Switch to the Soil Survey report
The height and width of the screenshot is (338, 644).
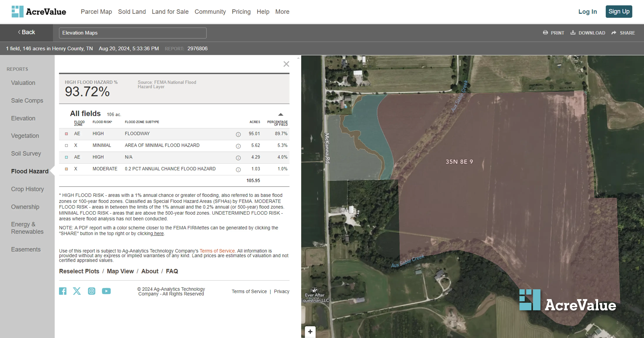click(26, 153)
